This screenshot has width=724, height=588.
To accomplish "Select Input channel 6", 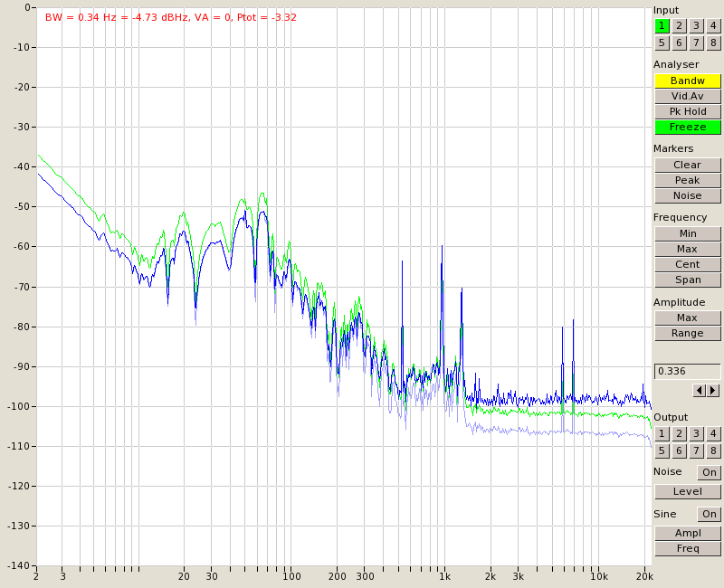I will (679, 43).
